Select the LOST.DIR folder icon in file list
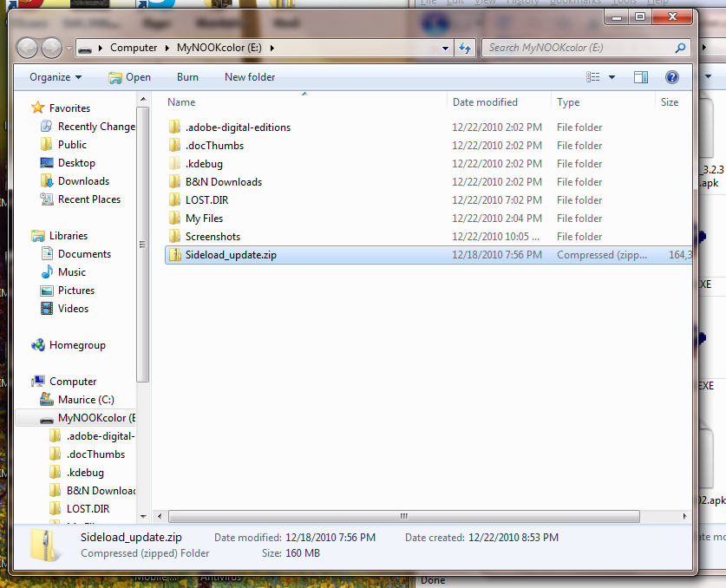Screen dimensions: 726x588 coord(174,200)
